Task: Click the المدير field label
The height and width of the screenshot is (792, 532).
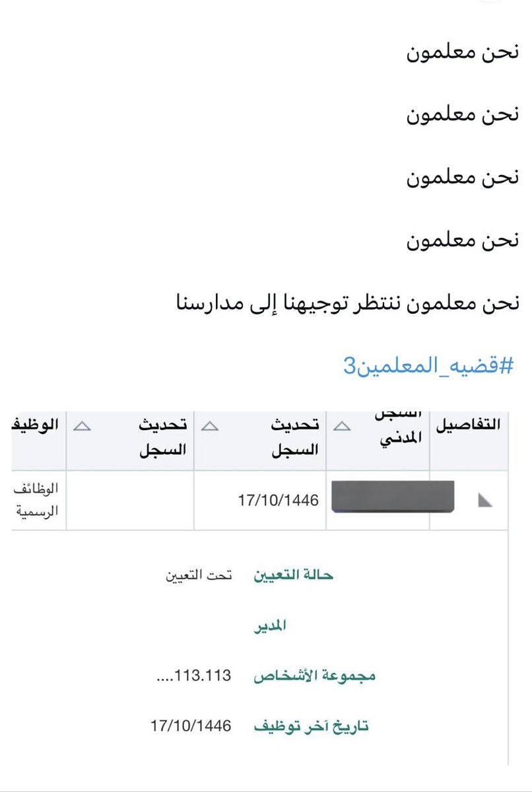Action: pos(269,626)
